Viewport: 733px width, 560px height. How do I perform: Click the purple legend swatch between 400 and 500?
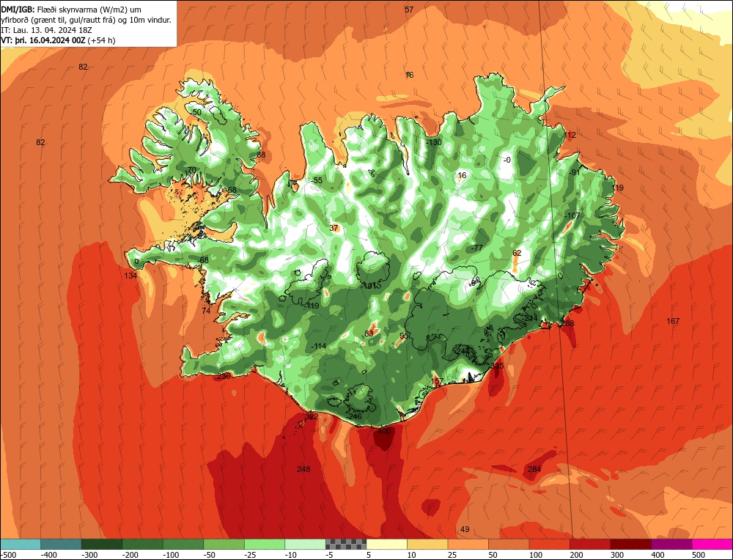point(671,544)
